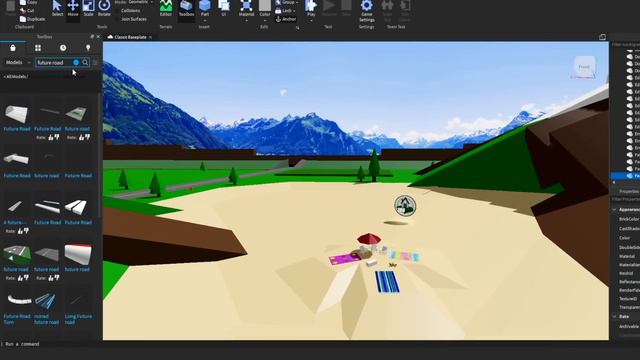Click the red umbrella on the beach
This screenshot has width=640, height=360.
[369, 238]
